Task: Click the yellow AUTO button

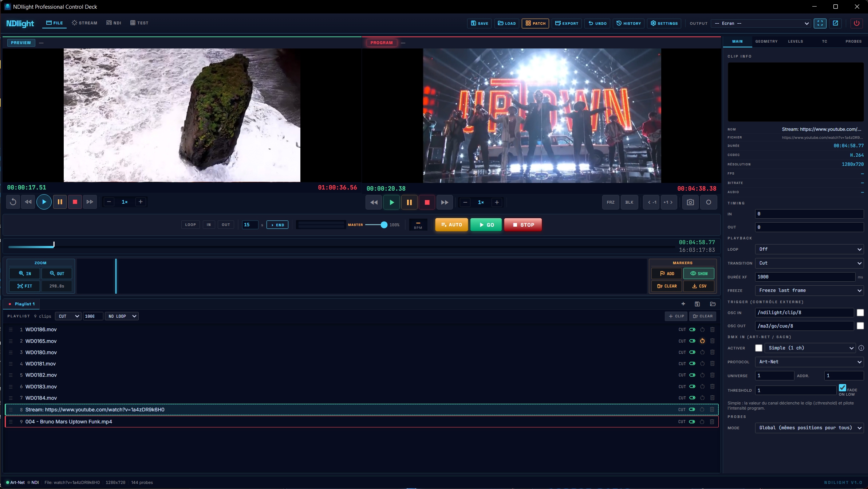Action: [x=451, y=225]
